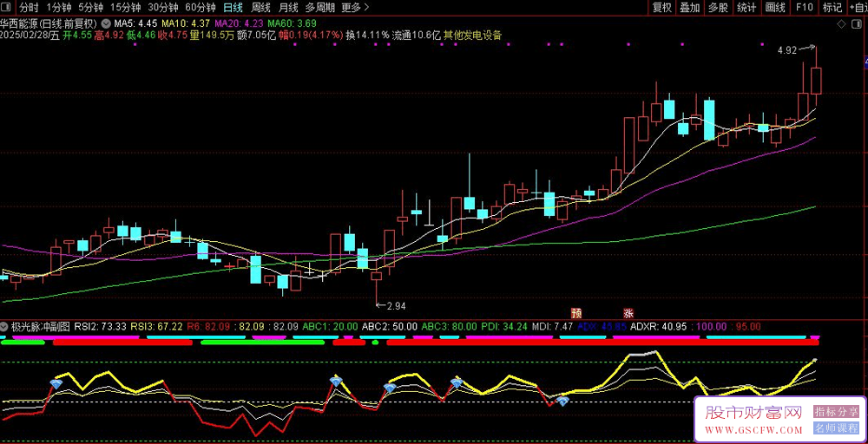Select the 60分钟 period tab
The width and height of the screenshot is (868, 444).
click(201, 8)
